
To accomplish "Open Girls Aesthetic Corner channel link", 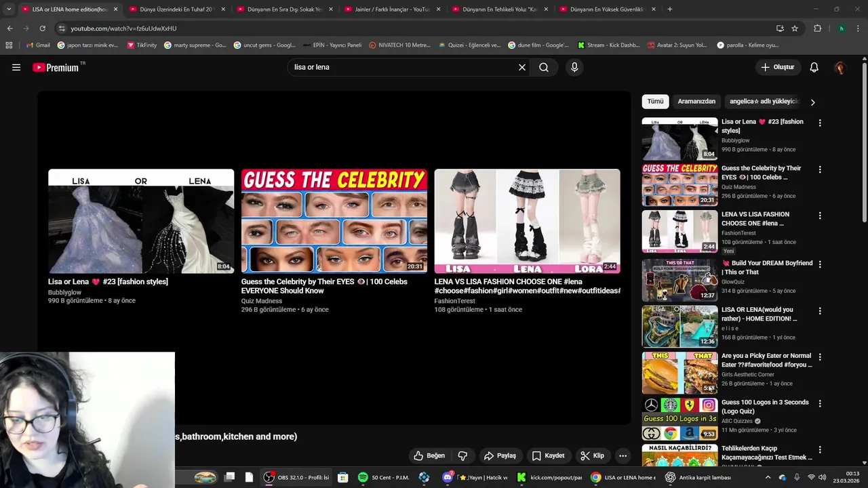I will click(748, 374).
